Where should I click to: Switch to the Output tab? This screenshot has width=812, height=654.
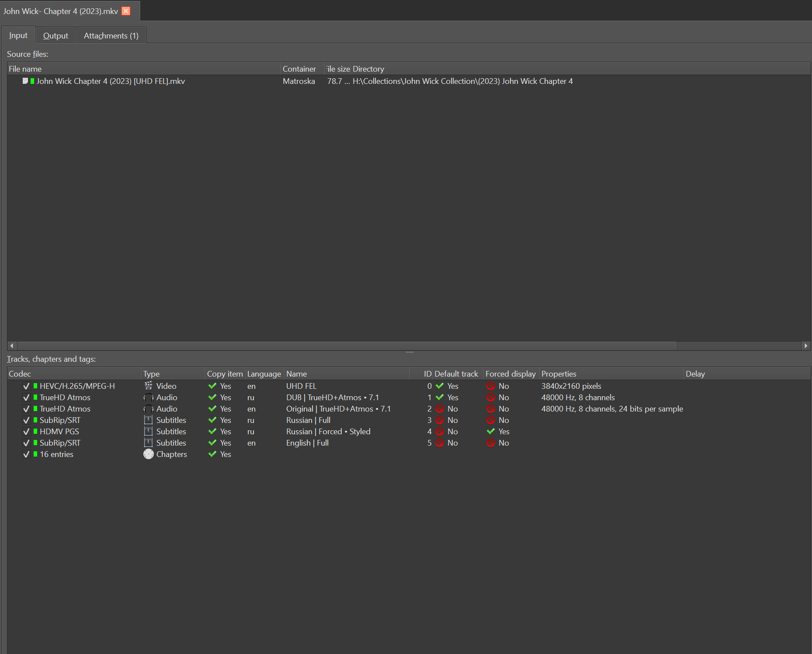pyautogui.click(x=56, y=36)
